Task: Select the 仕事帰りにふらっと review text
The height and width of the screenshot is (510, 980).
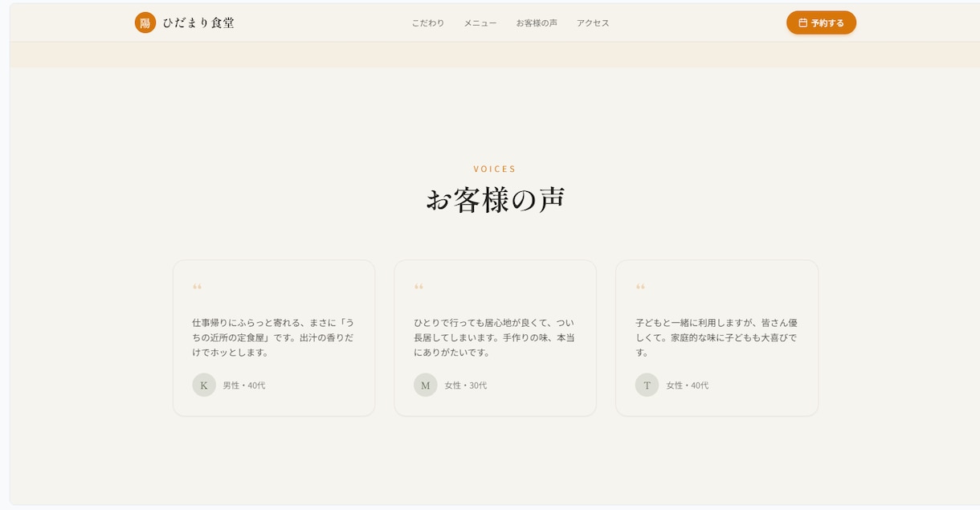Action: coord(273,337)
